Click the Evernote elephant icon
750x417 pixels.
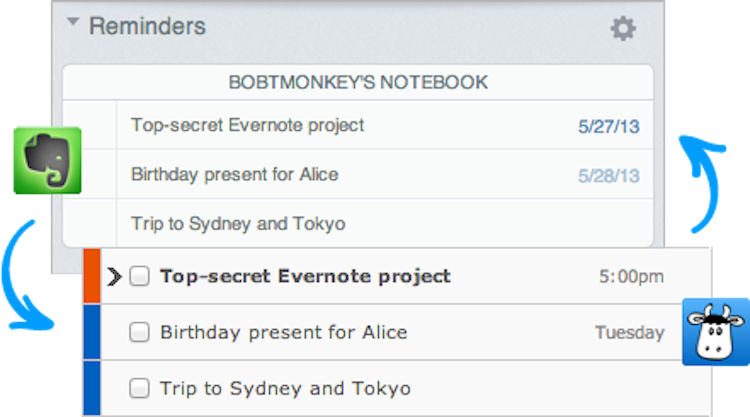(x=46, y=160)
